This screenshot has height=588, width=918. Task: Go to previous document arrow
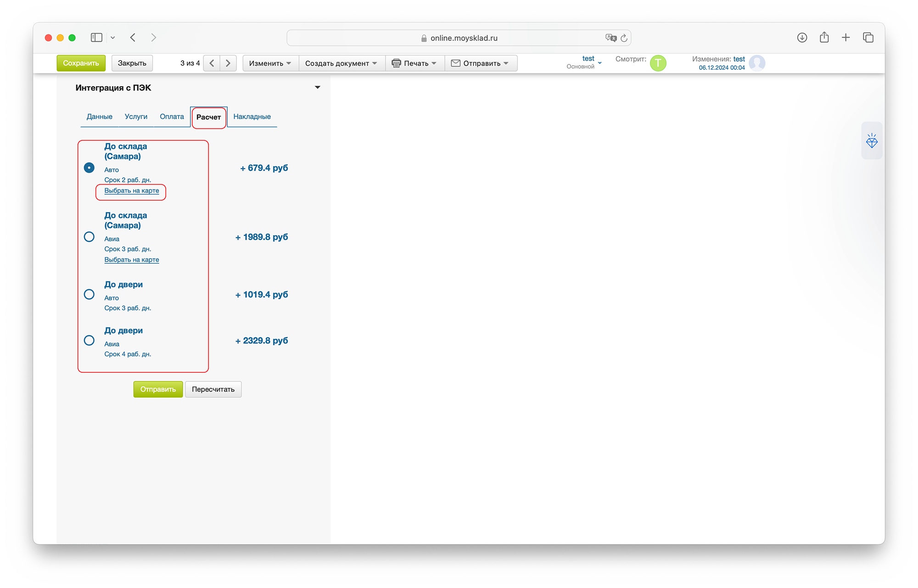pyautogui.click(x=212, y=63)
